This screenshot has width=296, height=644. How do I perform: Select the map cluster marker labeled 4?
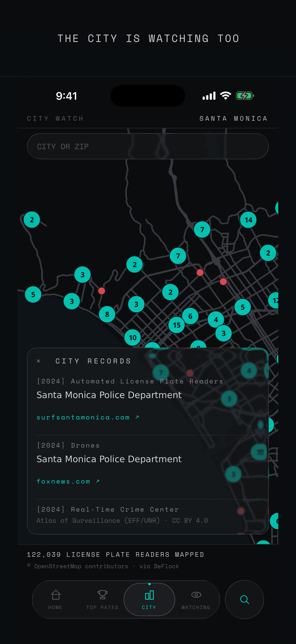click(x=216, y=320)
